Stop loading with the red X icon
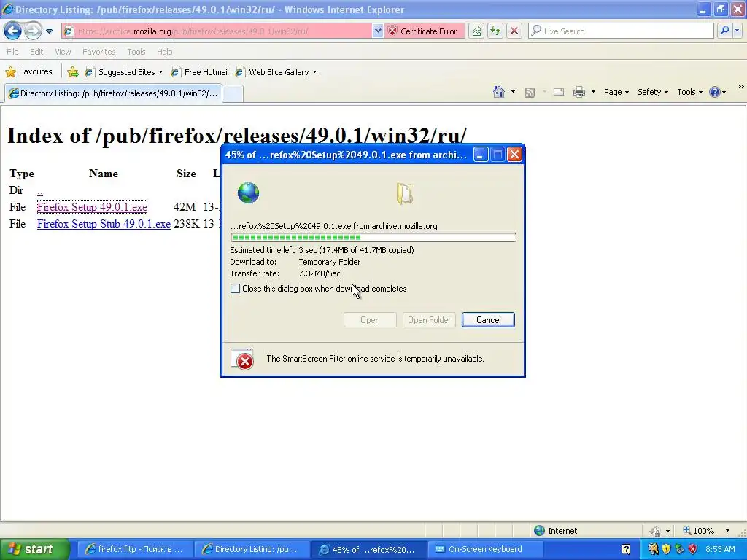 pyautogui.click(x=514, y=31)
